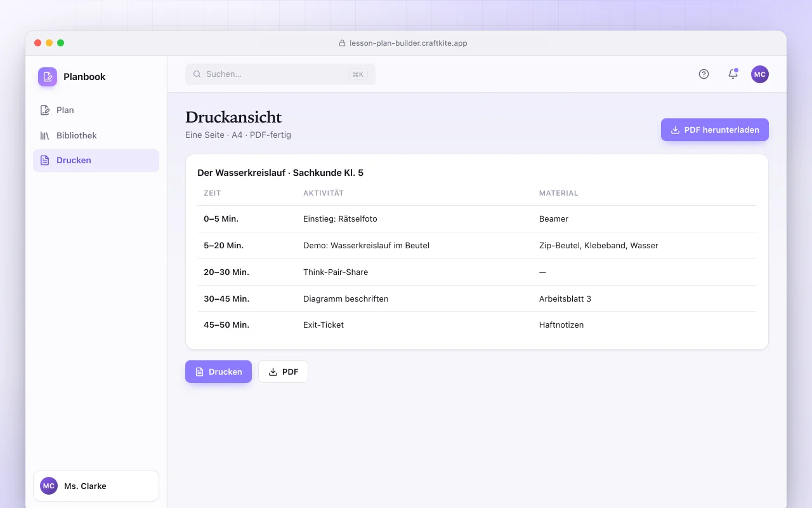Click the Plan edit icon in sidebar

pyautogui.click(x=45, y=110)
